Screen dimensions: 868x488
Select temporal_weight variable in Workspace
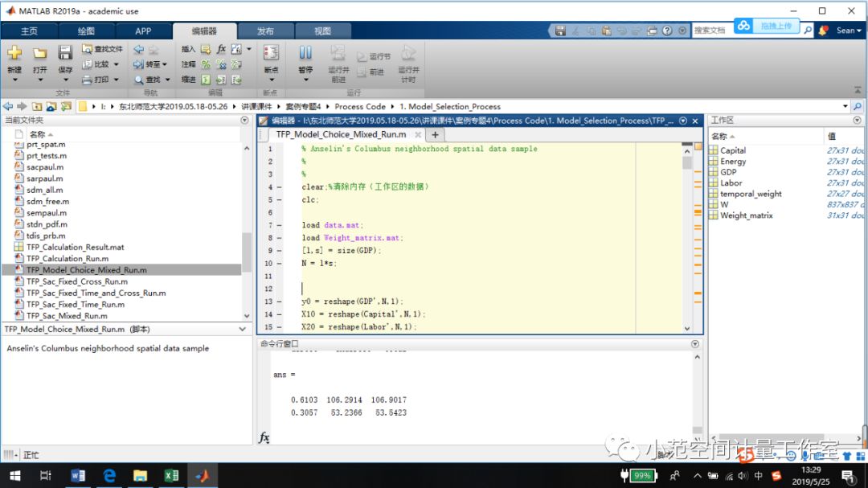point(751,194)
